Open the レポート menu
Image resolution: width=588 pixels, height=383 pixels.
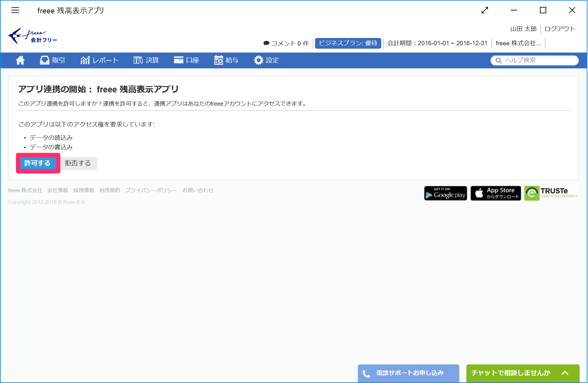99,60
